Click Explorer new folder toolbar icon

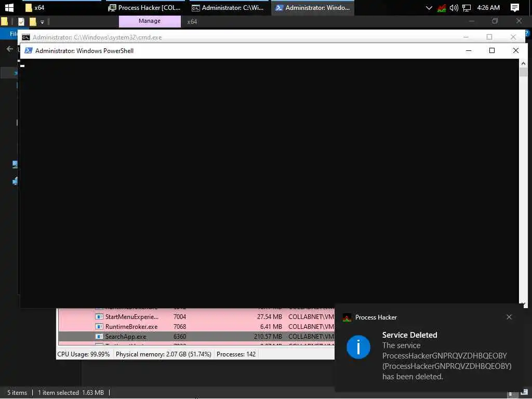33,22
